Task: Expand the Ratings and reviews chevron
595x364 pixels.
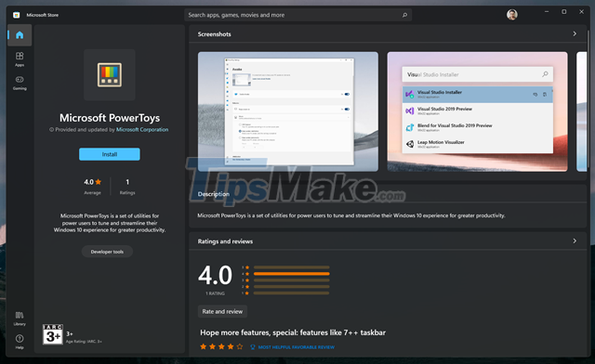Action: point(575,240)
